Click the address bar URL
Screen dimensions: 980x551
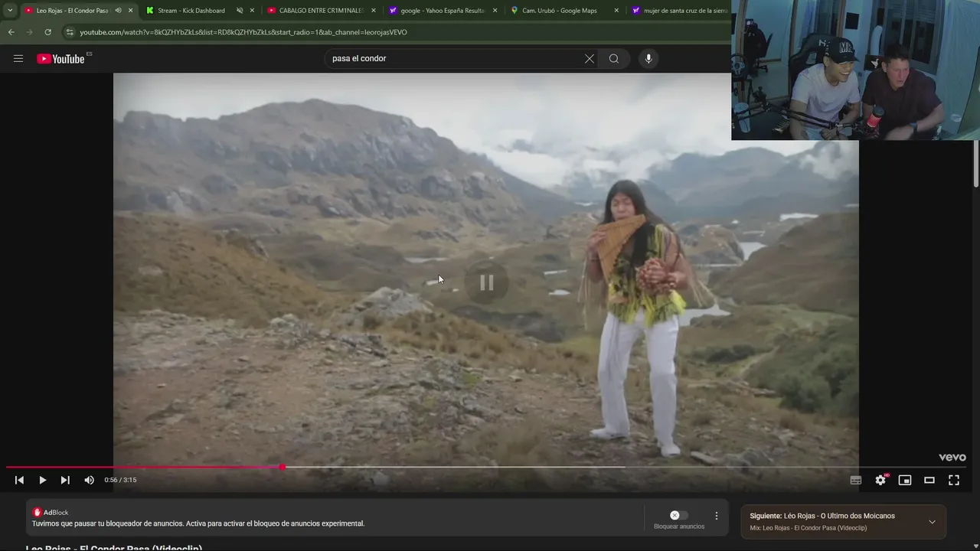tap(243, 32)
